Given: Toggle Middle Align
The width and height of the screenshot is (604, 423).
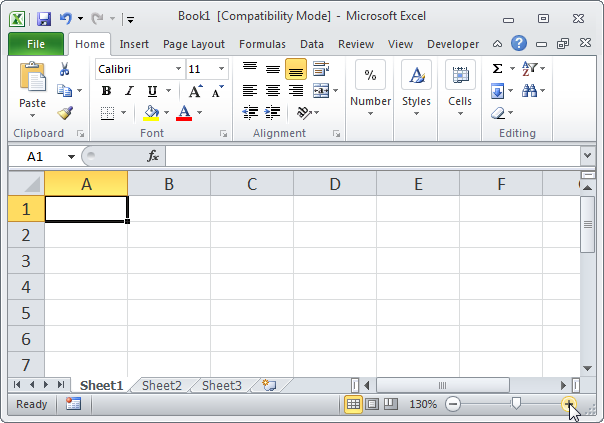Looking at the screenshot, I should pyautogui.click(x=273, y=69).
